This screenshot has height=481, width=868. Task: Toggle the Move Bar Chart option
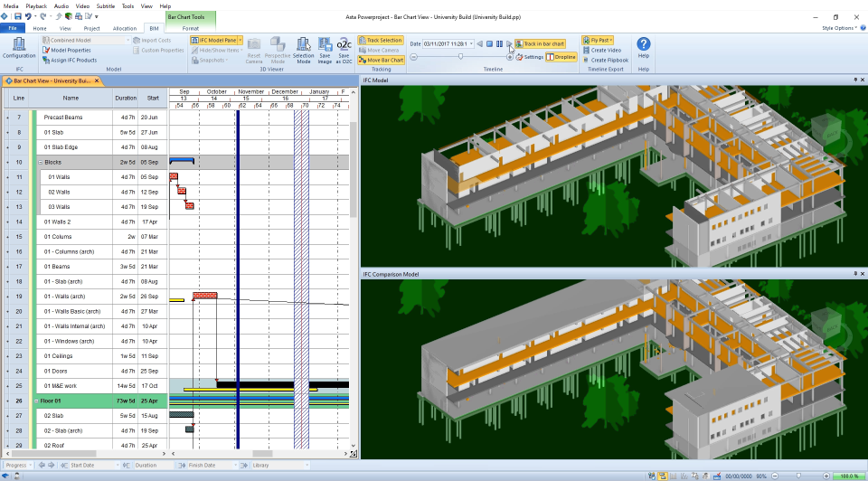point(380,60)
